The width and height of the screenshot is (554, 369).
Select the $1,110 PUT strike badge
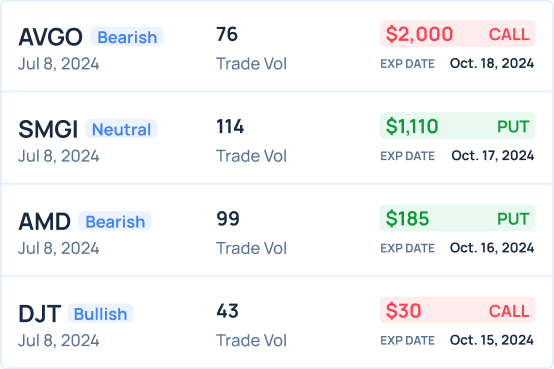458,126
